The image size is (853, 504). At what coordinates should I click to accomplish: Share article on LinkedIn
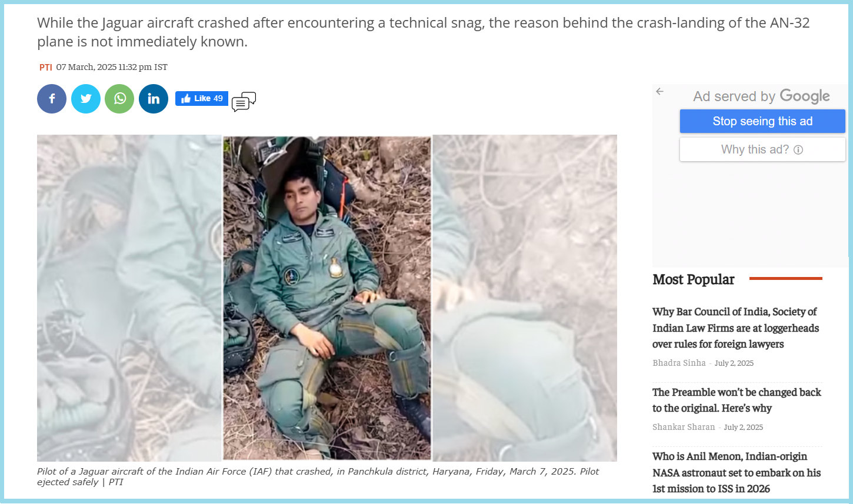pos(154,99)
